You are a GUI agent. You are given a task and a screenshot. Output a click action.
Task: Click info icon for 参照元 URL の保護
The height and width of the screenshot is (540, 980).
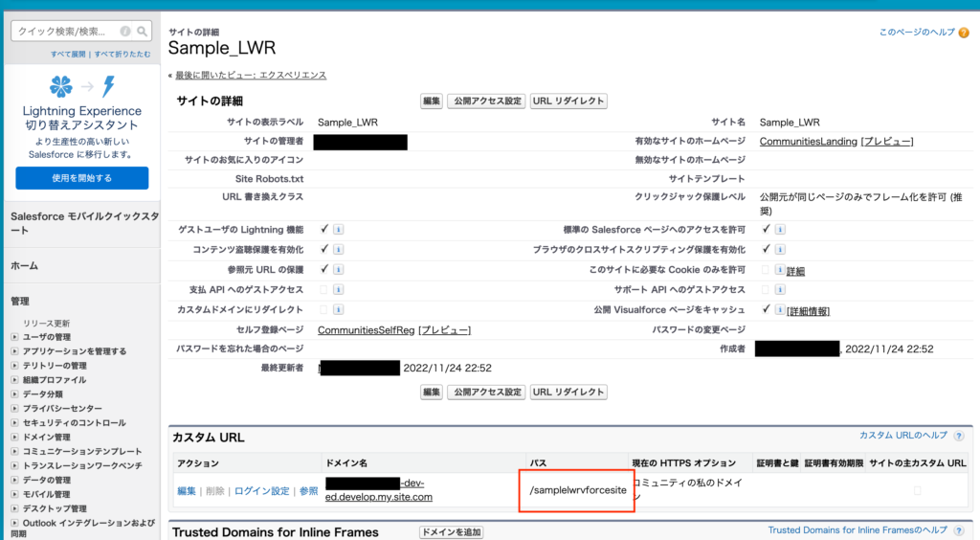[339, 270]
